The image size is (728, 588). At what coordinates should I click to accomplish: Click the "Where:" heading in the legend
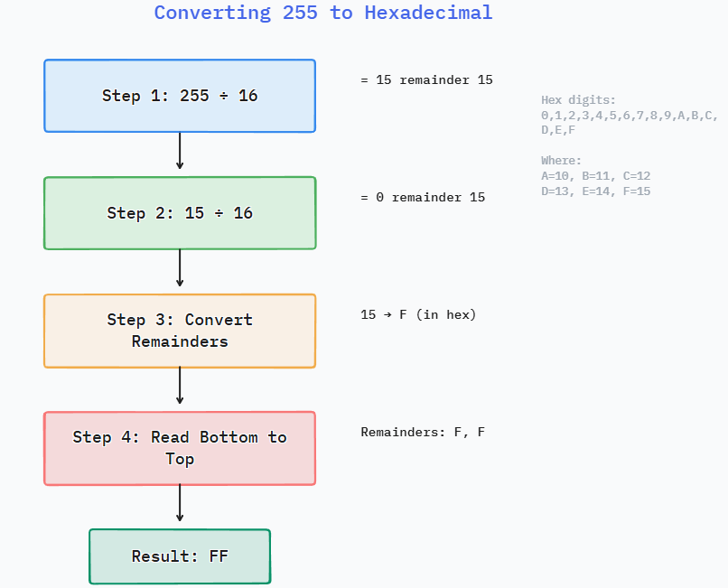pos(561,161)
